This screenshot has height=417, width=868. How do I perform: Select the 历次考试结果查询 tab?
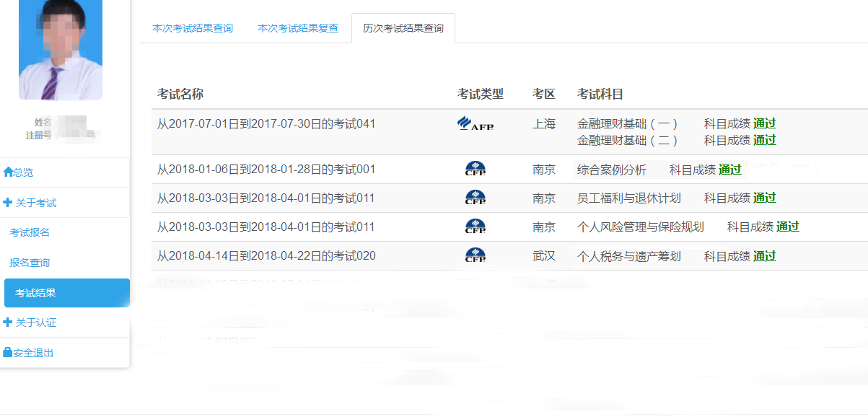coord(403,29)
